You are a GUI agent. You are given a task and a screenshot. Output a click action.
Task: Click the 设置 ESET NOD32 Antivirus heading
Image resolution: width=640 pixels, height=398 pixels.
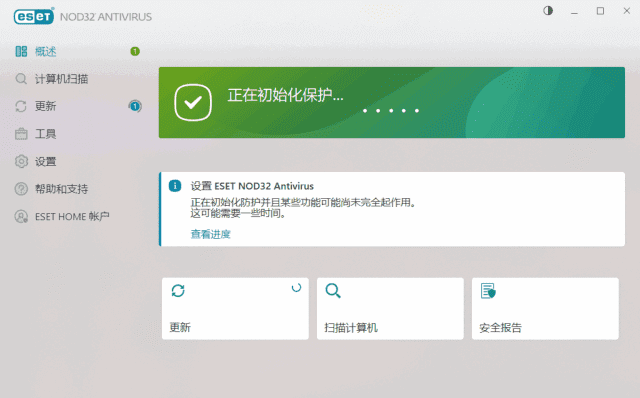pyautogui.click(x=252, y=186)
